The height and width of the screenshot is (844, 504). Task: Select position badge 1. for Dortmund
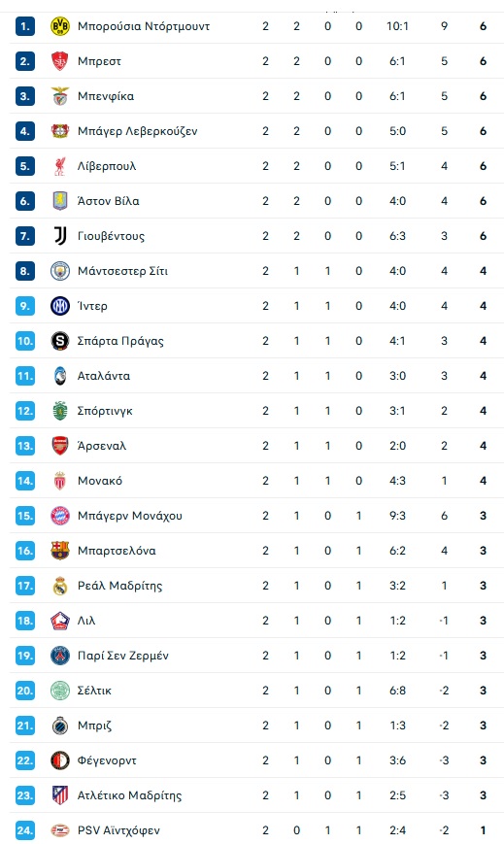(25, 26)
